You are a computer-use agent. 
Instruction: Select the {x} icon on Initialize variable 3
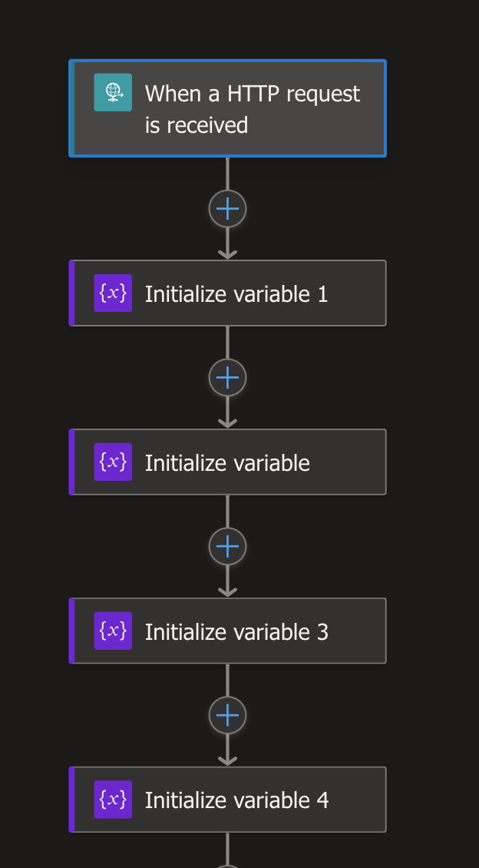(x=113, y=631)
